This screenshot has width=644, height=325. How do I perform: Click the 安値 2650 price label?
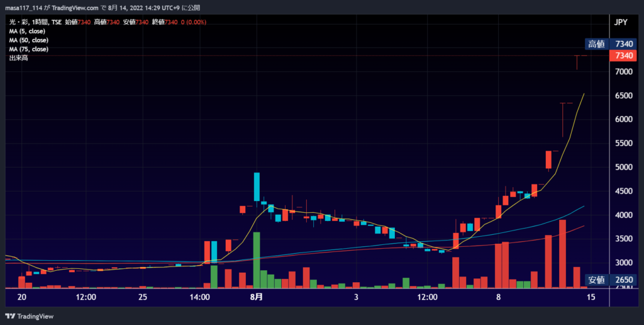[x=611, y=280]
